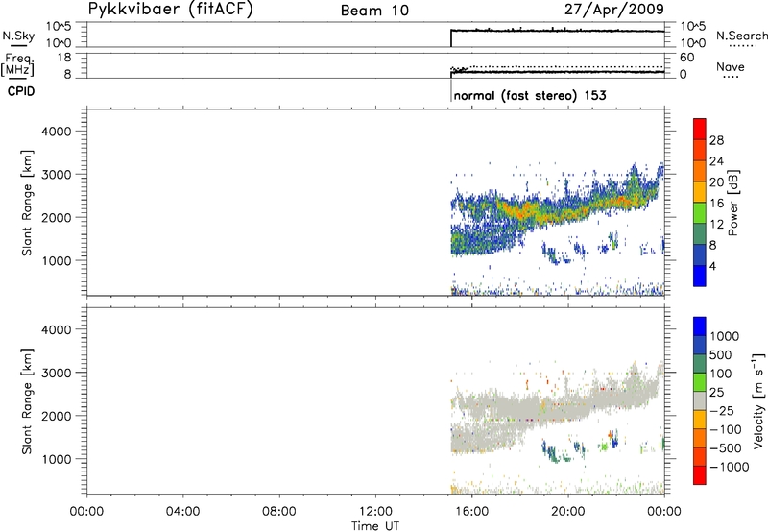Click the Nave legend label

pyautogui.click(x=731, y=66)
